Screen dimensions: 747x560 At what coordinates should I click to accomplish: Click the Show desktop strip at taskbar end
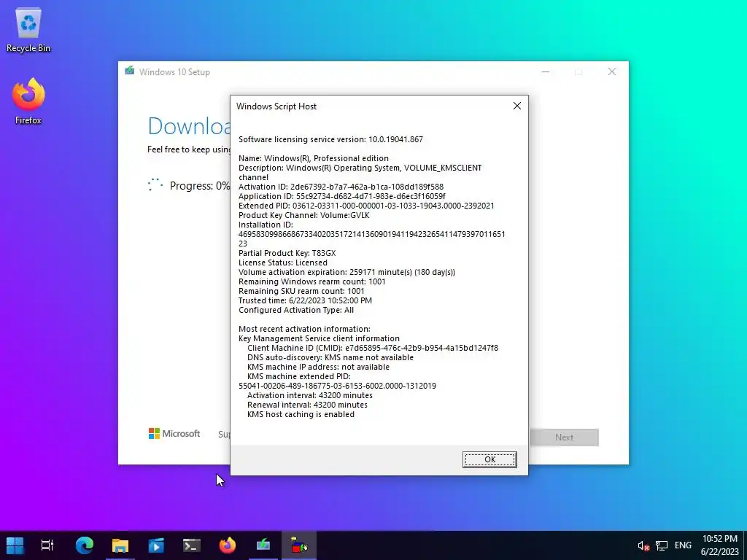pyautogui.click(x=745, y=545)
